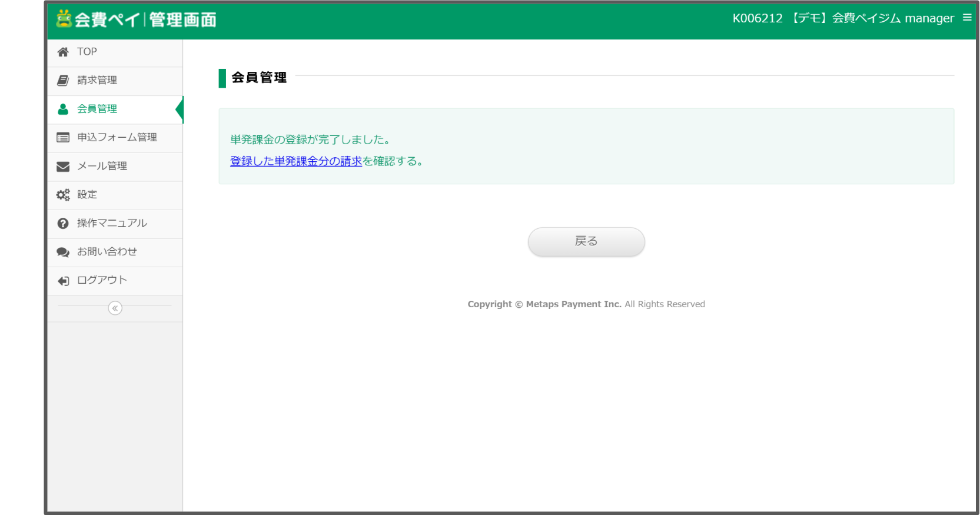Click ログアウト to sign out
This screenshot has height=515, width=980.
(115, 281)
